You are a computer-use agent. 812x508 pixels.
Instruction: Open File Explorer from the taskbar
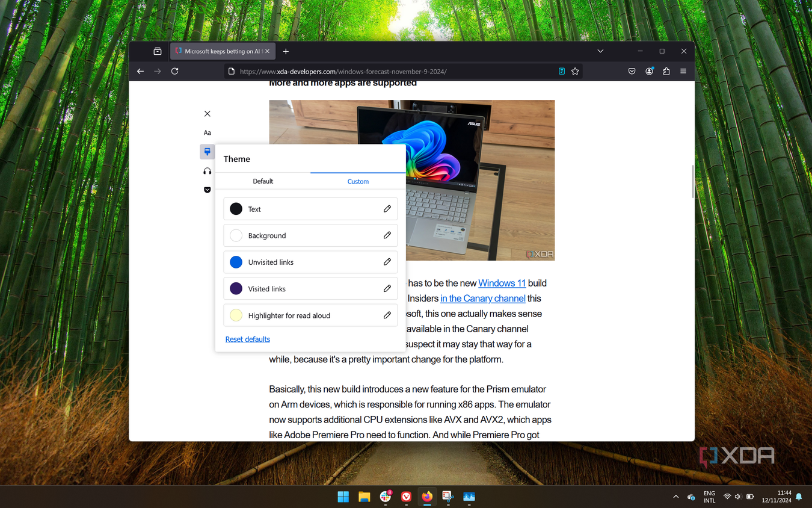coord(364,497)
